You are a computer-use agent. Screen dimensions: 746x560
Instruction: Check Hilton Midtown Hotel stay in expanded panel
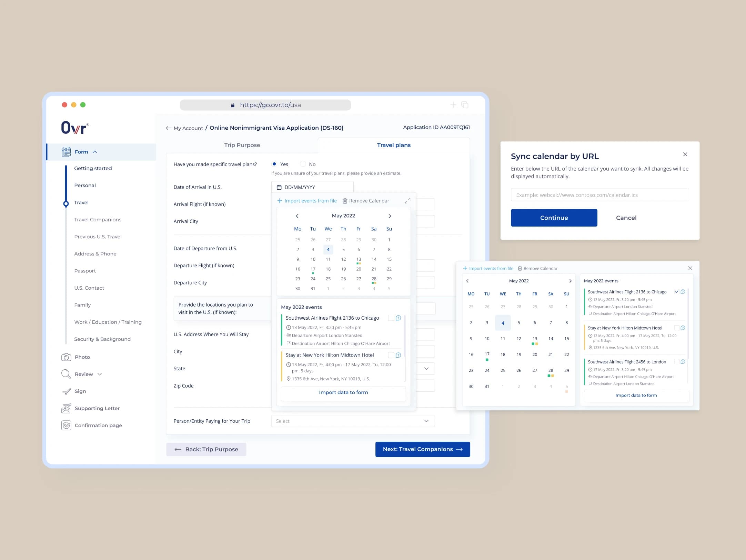[x=677, y=328]
